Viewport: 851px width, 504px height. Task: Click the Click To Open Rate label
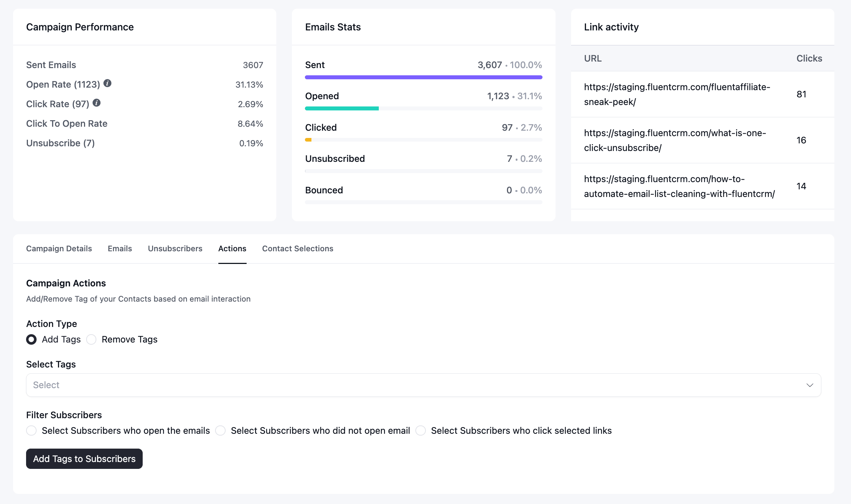[x=67, y=123]
